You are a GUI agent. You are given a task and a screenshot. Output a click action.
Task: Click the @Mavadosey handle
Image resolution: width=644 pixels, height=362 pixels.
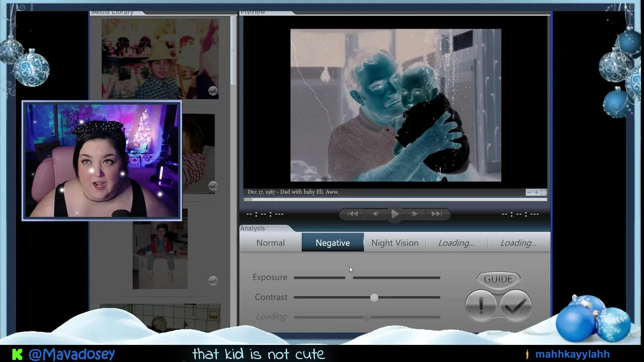click(x=71, y=354)
